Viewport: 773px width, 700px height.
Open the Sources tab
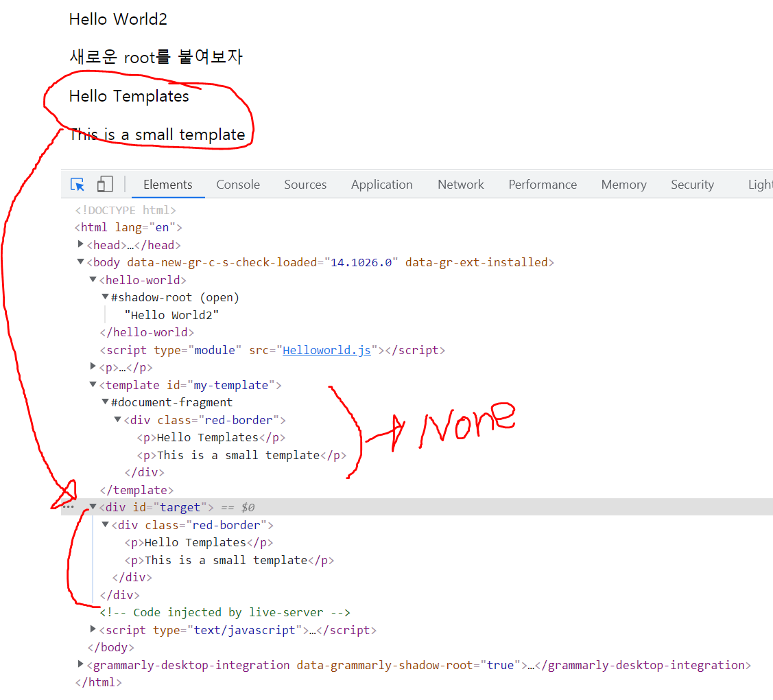[x=305, y=185]
